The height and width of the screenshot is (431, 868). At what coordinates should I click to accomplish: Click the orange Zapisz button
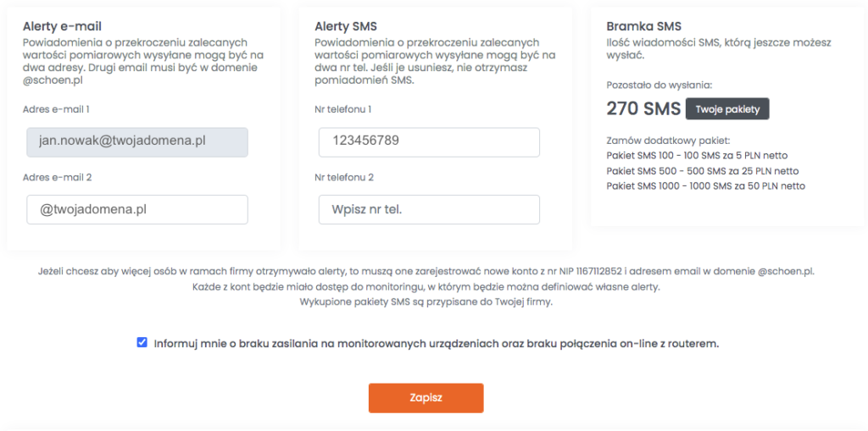click(426, 398)
